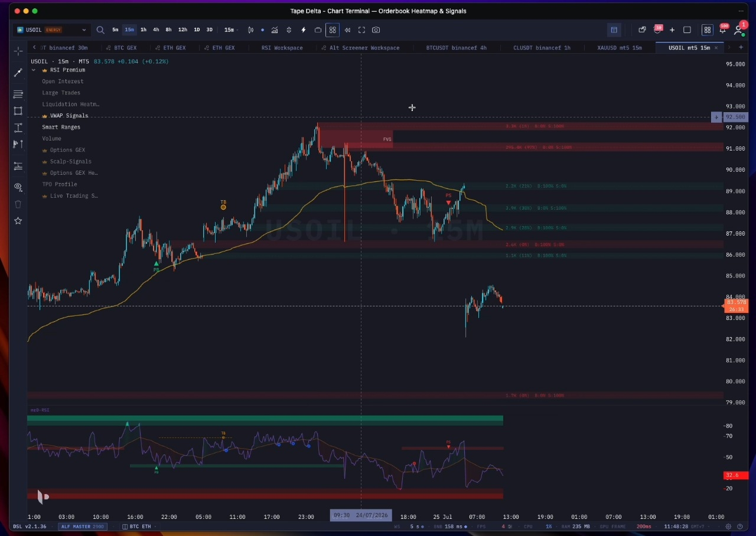Toggle the four-square grid layout top right
756x536 pixels.
[707, 30]
